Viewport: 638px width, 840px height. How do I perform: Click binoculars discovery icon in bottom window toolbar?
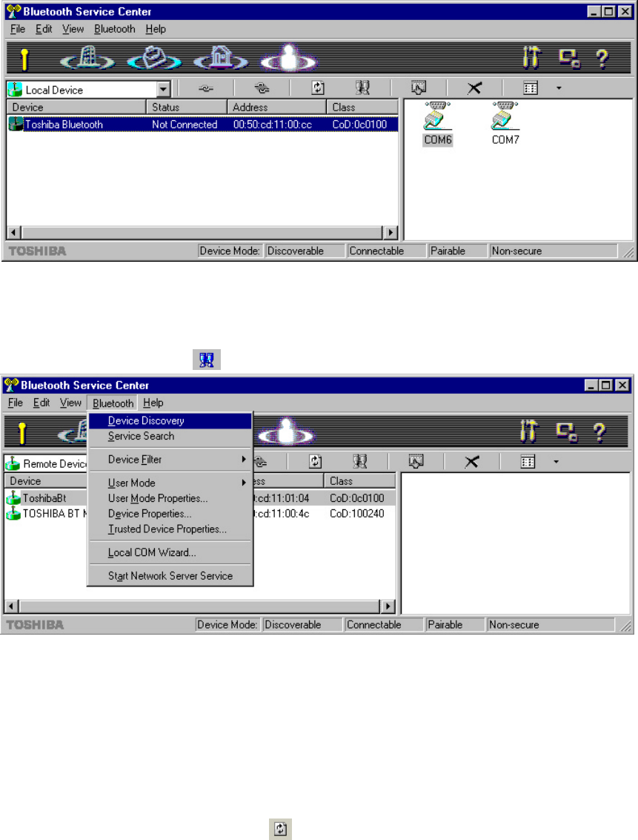[x=359, y=461]
